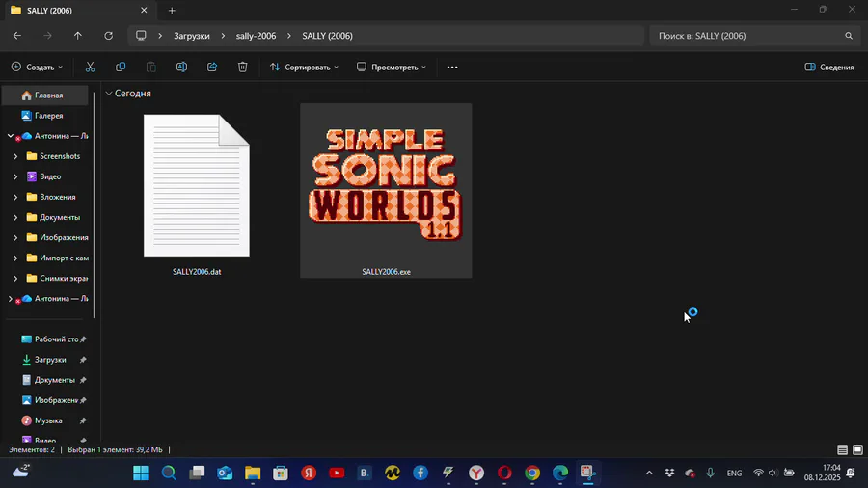868x488 pixels.
Task: Open Task View on taskbar
Action: [197, 473]
